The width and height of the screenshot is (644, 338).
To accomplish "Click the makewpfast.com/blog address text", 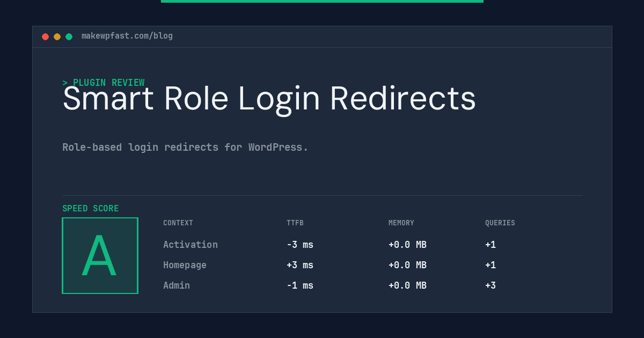I will pyautogui.click(x=127, y=36).
